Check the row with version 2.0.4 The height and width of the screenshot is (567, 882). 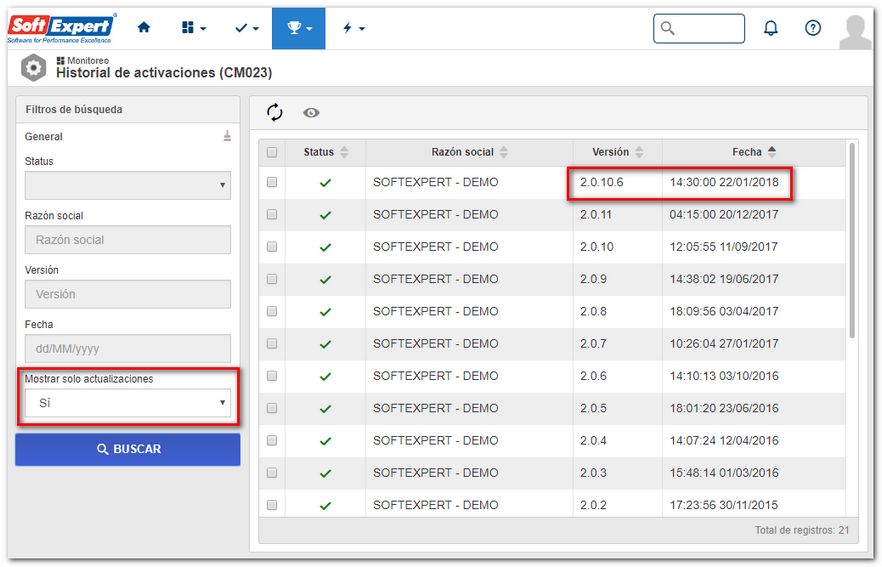(x=272, y=440)
